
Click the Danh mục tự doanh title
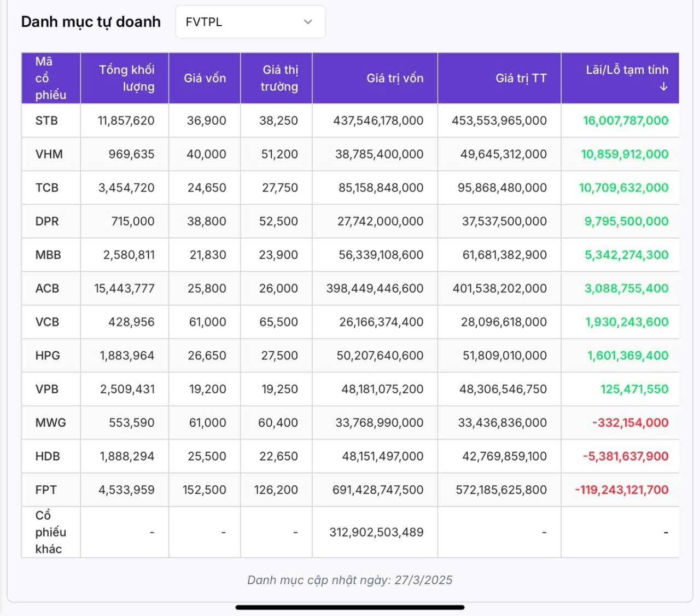[91, 22]
